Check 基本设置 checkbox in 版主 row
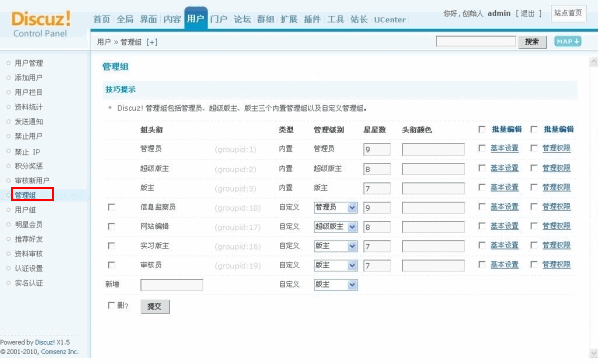 pos(482,187)
